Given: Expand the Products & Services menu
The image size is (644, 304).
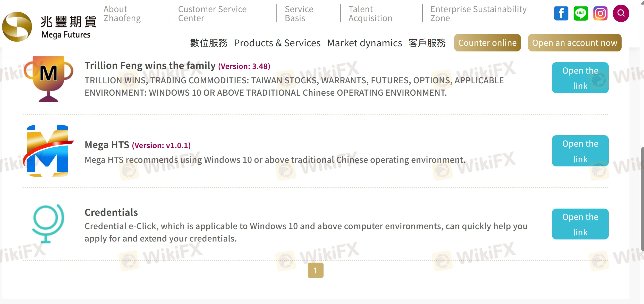Looking at the screenshot, I should (277, 43).
